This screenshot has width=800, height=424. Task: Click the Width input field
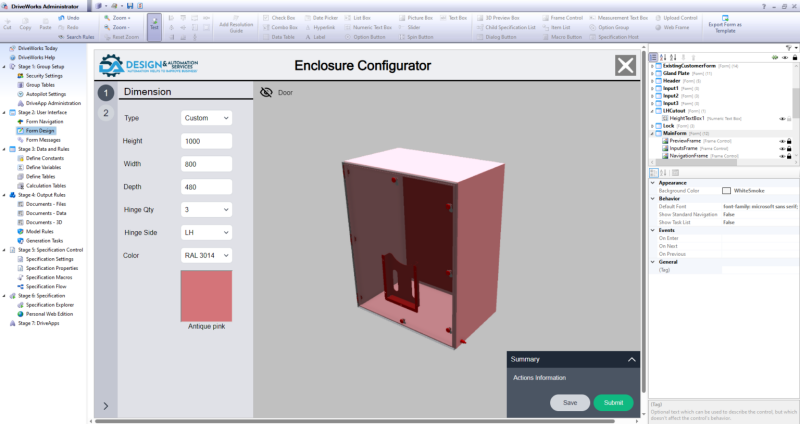click(x=206, y=163)
